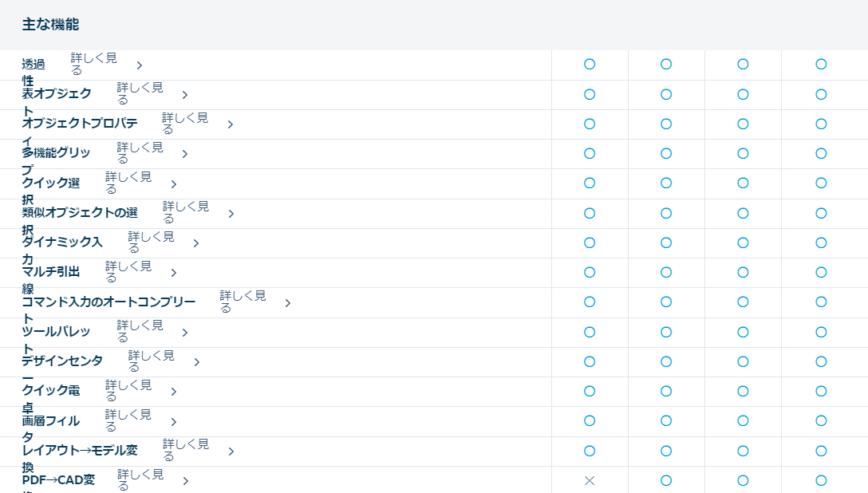868x493 pixels.
Task: Click the first circle icon in 透過性 row
Action: coord(590,64)
